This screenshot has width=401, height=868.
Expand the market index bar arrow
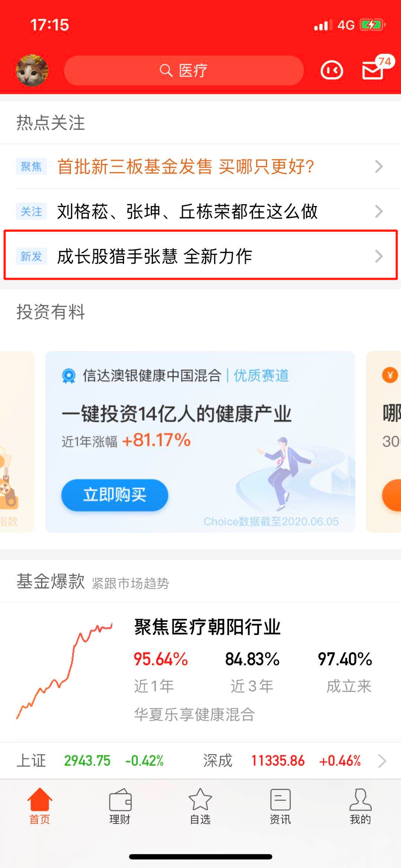(382, 760)
